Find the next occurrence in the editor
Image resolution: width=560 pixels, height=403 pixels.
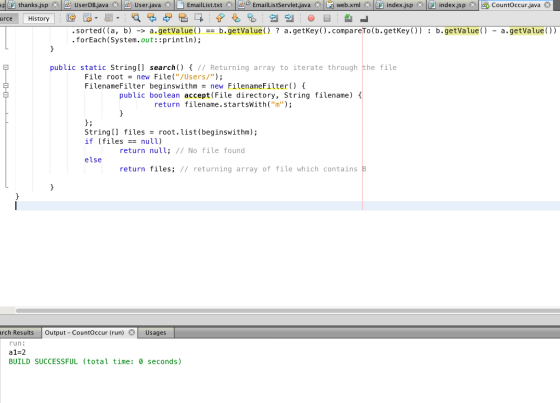[x=167, y=18]
